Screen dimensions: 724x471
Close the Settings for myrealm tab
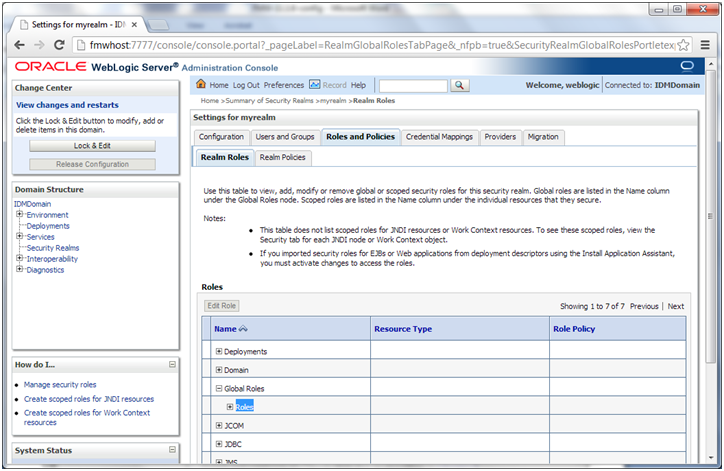click(x=134, y=24)
